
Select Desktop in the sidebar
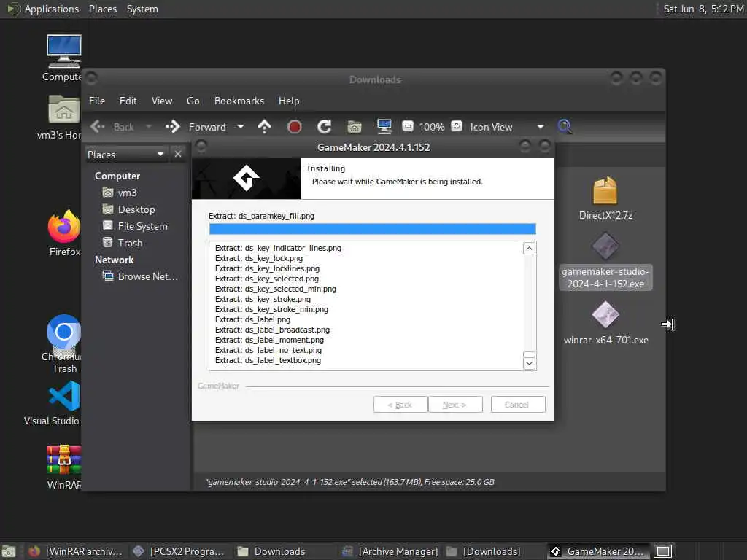pyautogui.click(x=128, y=209)
